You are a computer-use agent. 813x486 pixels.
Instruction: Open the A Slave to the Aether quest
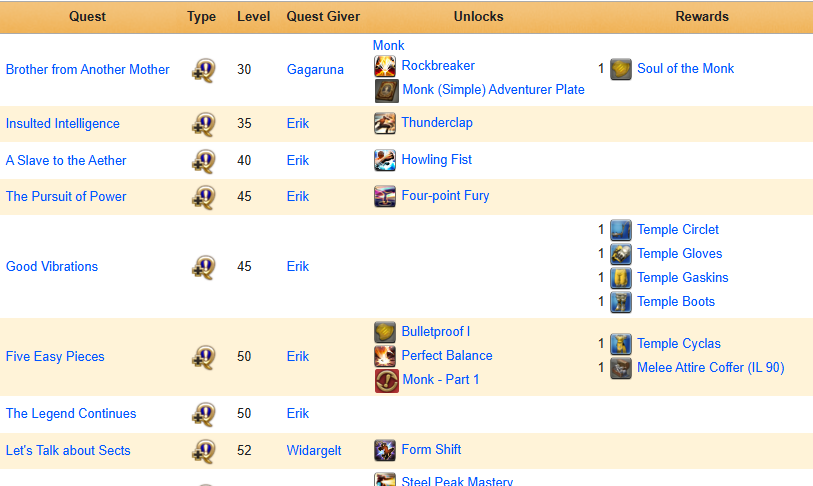pos(66,160)
